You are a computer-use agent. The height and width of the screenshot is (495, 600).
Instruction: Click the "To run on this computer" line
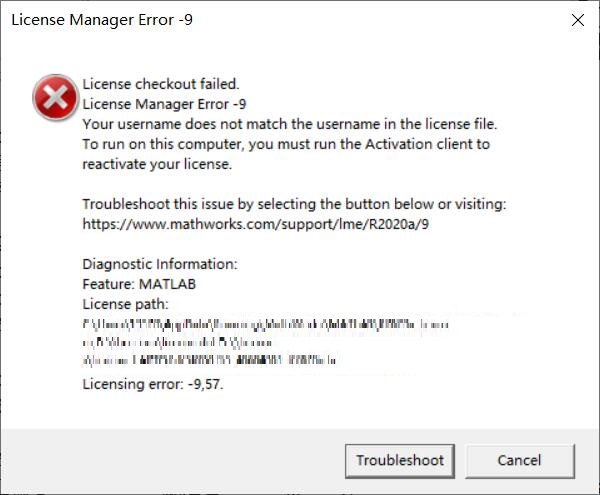point(285,144)
